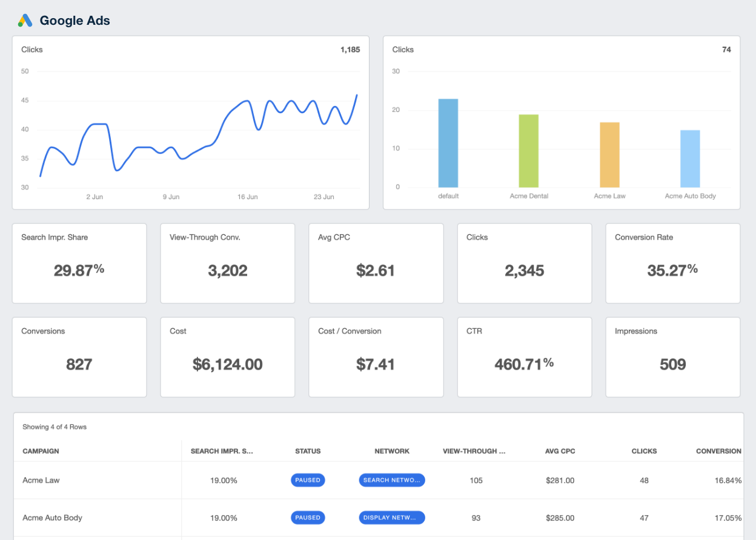Viewport: 756px width, 540px height.
Task: Click the Acme Dental green bar
Action: coord(528,150)
